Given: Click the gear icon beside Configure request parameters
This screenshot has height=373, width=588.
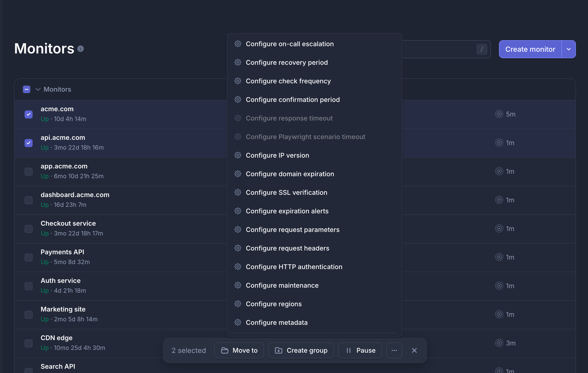Looking at the screenshot, I should tap(238, 230).
